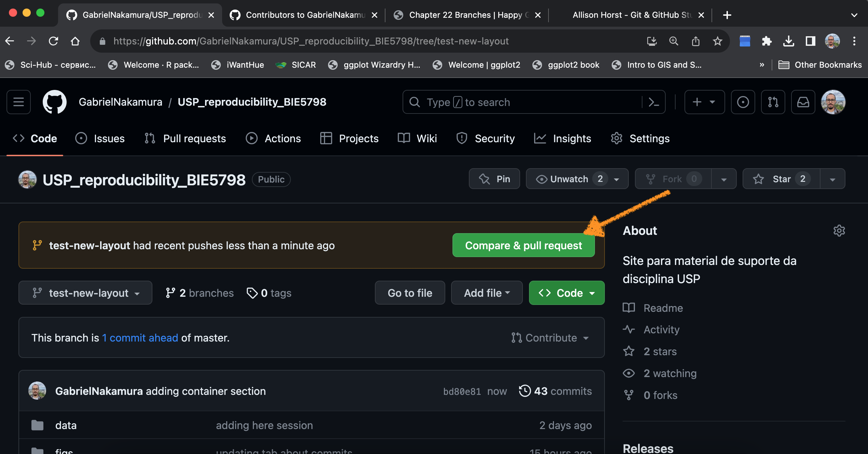The height and width of the screenshot is (454, 868).
Task: Open the command palette icon in search bar
Action: tap(653, 102)
